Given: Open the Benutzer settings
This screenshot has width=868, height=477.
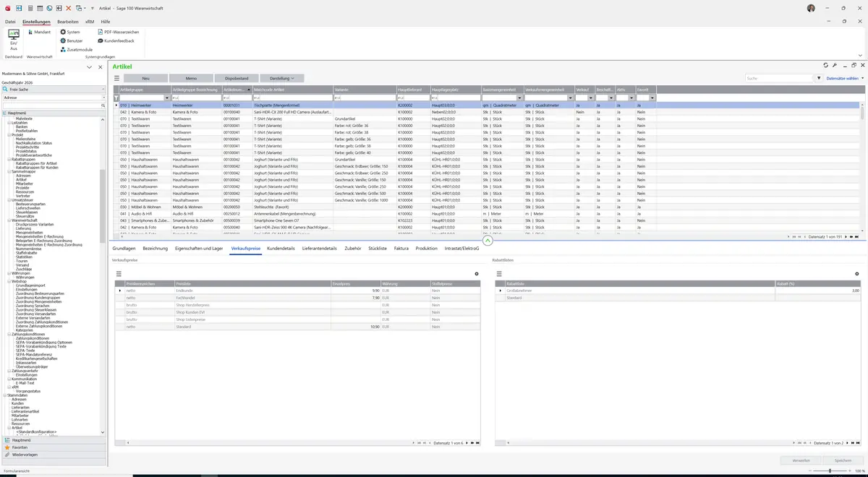Looking at the screenshot, I should coord(72,40).
